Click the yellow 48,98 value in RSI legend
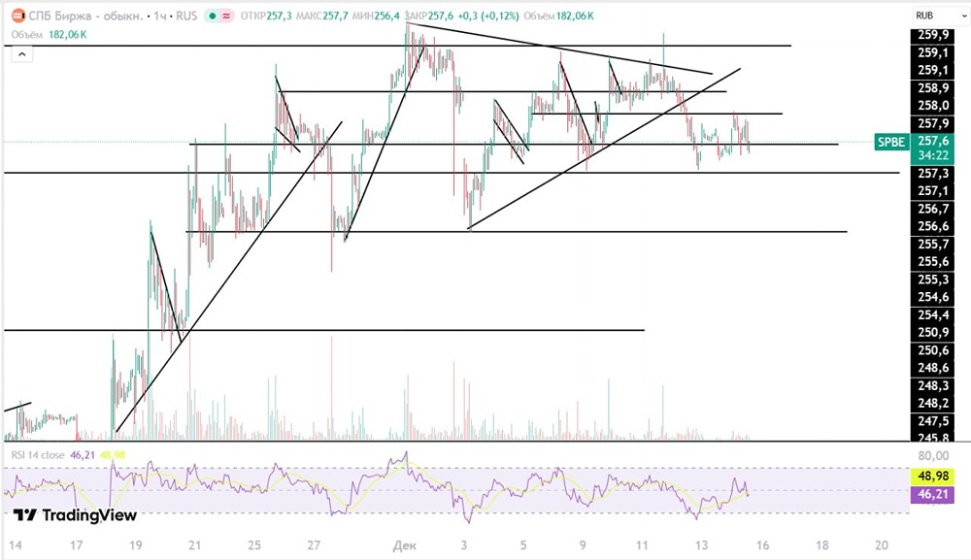 pos(113,455)
